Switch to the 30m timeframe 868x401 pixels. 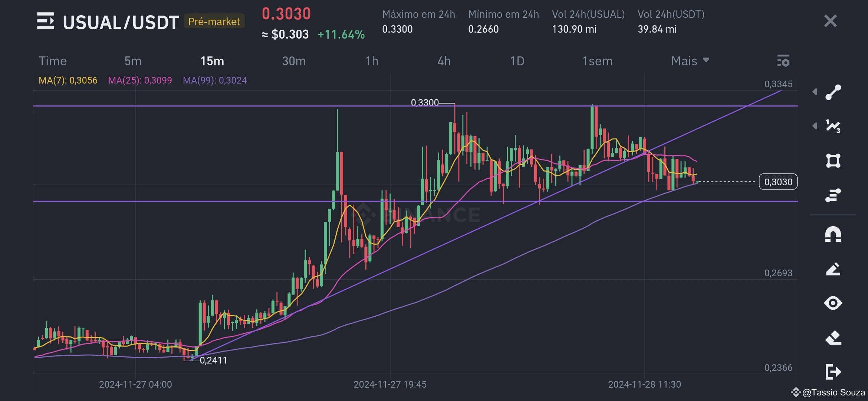point(294,61)
